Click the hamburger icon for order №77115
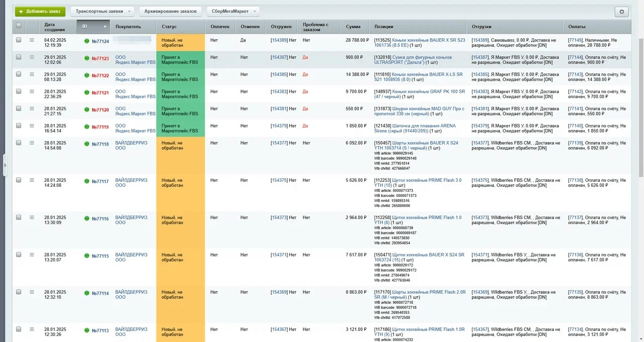The image size is (644, 342). pos(32,255)
